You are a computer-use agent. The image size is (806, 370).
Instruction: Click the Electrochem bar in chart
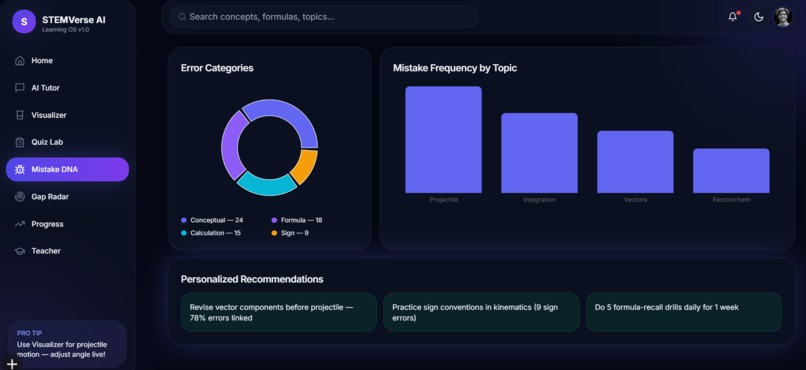pos(731,171)
